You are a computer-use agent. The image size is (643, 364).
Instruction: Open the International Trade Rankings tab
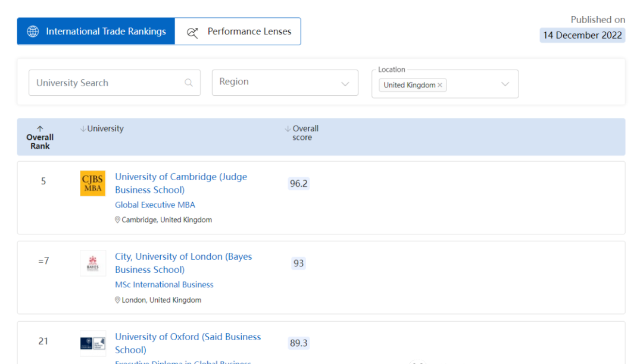[96, 31]
